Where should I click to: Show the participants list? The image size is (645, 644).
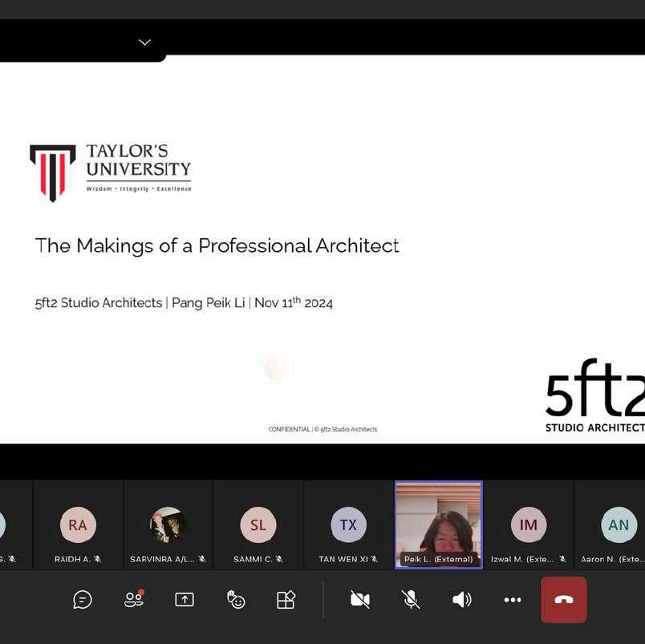pos(134,599)
